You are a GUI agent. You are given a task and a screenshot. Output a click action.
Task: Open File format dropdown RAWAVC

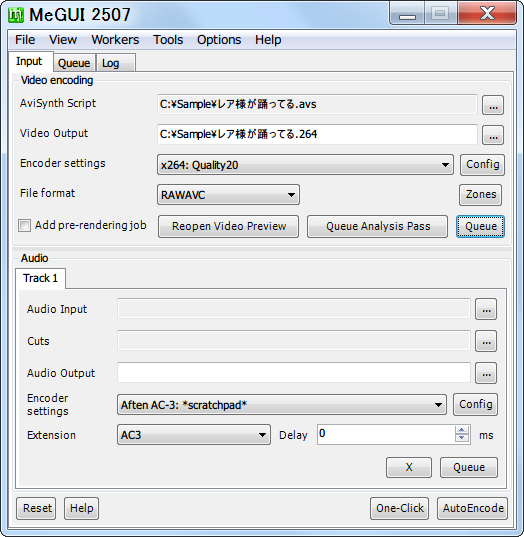[x=228, y=195]
